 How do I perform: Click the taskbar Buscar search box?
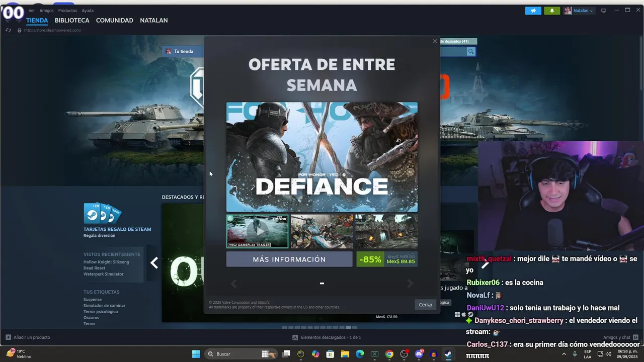(x=242, y=354)
